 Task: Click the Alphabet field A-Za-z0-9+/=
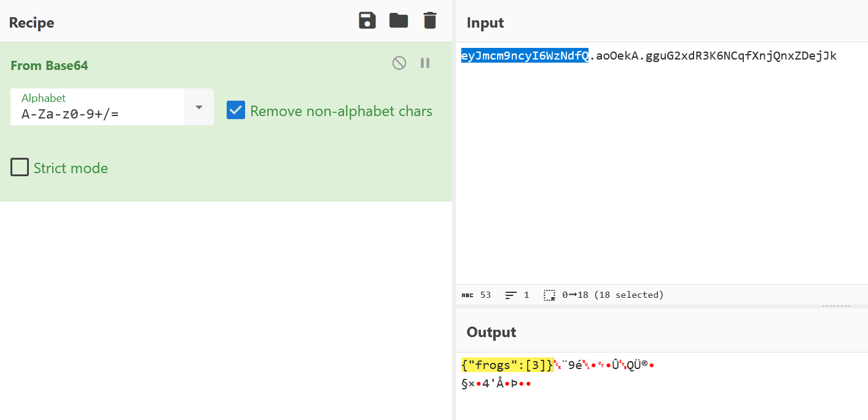click(x=97, y=107)
